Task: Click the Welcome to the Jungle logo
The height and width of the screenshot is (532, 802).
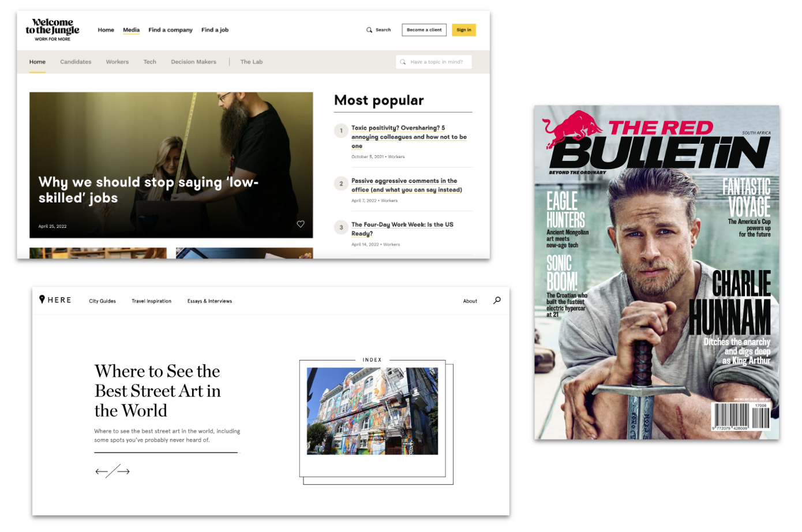Action: tap(52, 29)
